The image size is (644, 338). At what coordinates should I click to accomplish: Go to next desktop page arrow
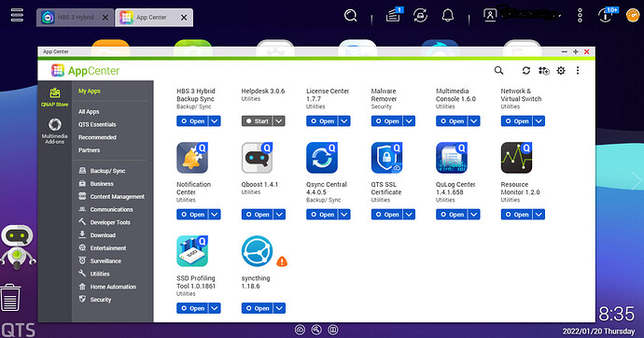(x=637, y=180)
